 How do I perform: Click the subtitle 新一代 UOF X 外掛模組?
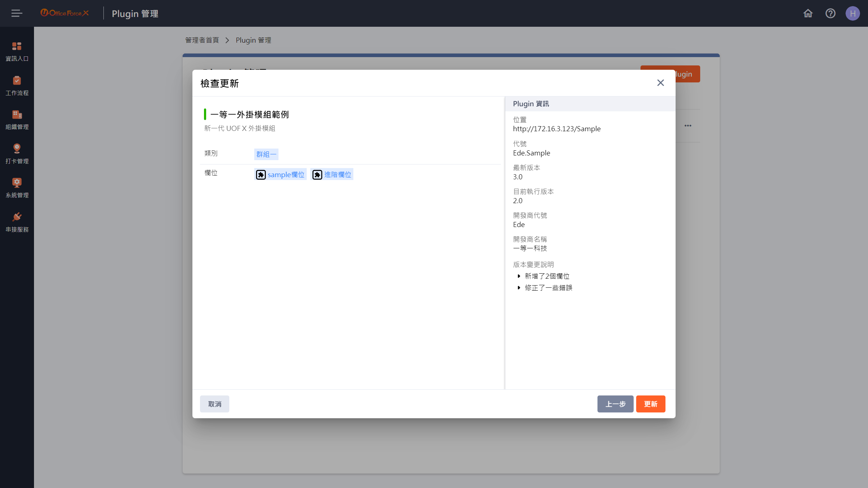pyautogui.click(x=239, y=128)
